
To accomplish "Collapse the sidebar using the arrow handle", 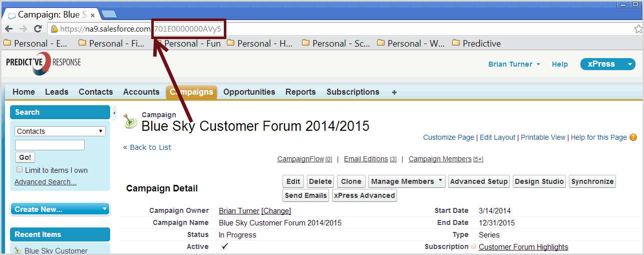I will coord(114,113).
